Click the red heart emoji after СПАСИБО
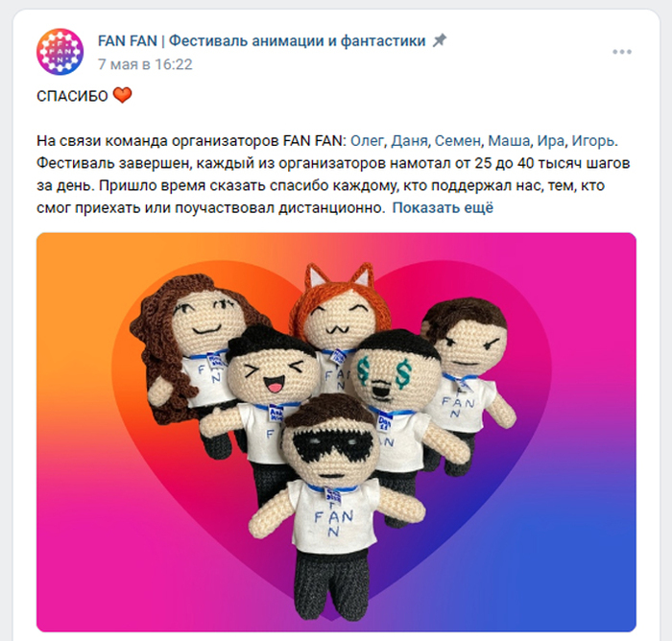Screen dimensions: 672x641 [122, 95]
